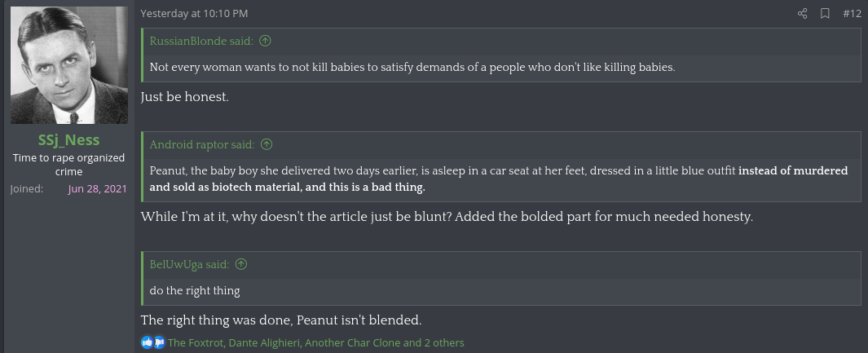The image size is (868, 353).
Task: Click the share post icon
Action: pyautogui.click(x=802, y=13)
